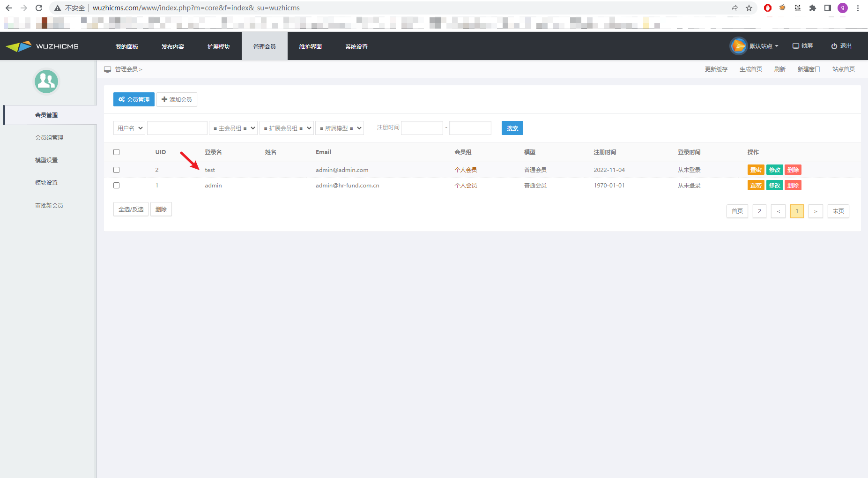Click the 刷新 link in the breadcrumb bar
The width and height of the screenshot is (868, 478).
pos(780,69)
